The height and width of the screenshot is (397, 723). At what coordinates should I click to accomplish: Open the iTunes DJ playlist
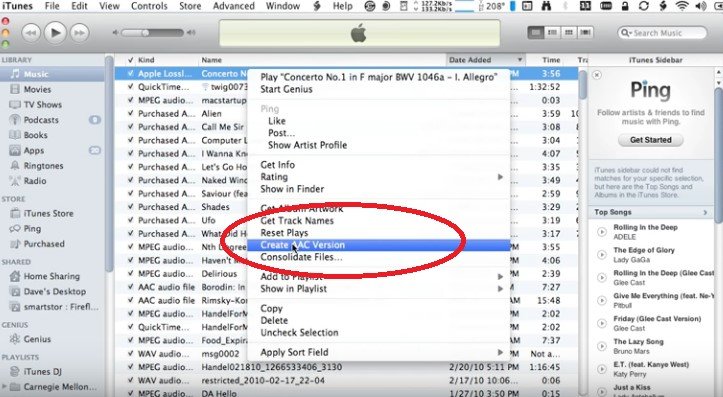tap(42, 371)
